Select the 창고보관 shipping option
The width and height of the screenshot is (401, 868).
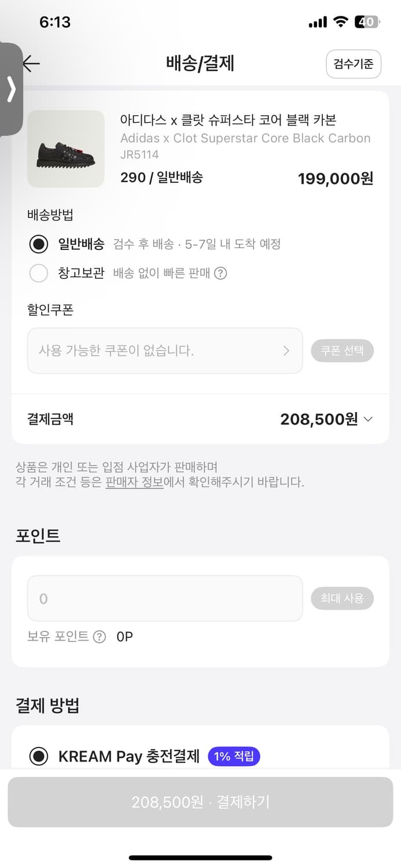click(x=39, y=273)
